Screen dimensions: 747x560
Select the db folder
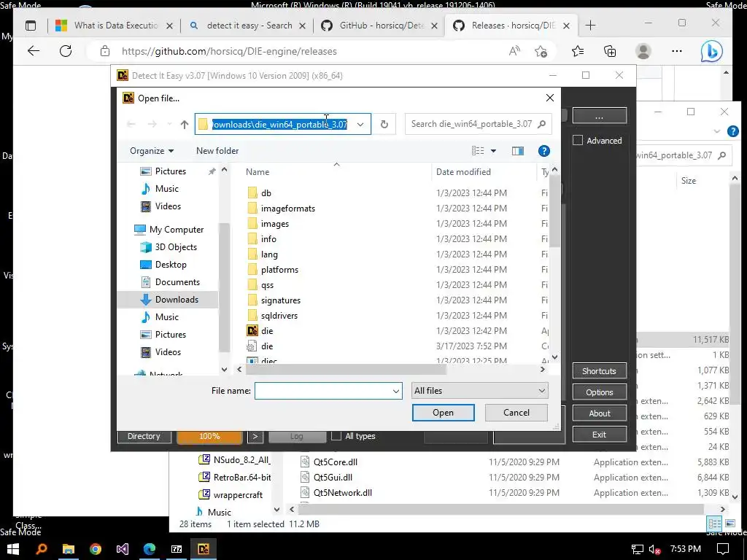[x=266, y=192]
